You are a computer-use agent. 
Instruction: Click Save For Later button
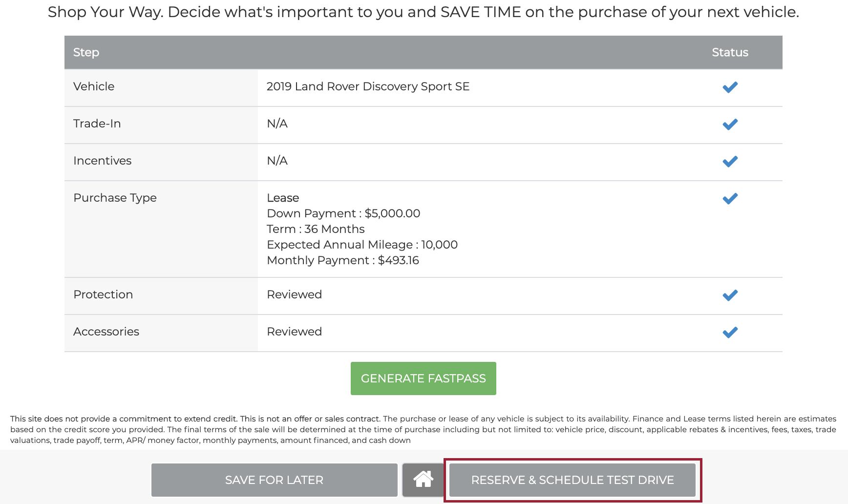tap(274, 480)
